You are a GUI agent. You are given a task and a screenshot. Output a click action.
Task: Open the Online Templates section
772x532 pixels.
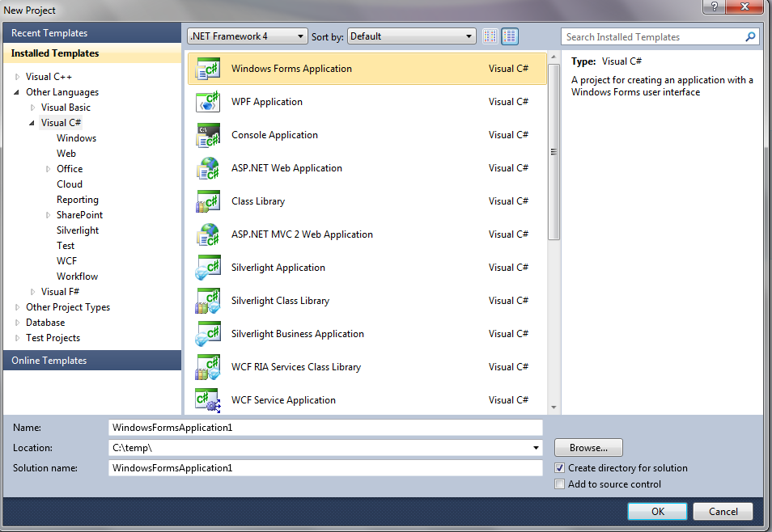click(91, 361)
